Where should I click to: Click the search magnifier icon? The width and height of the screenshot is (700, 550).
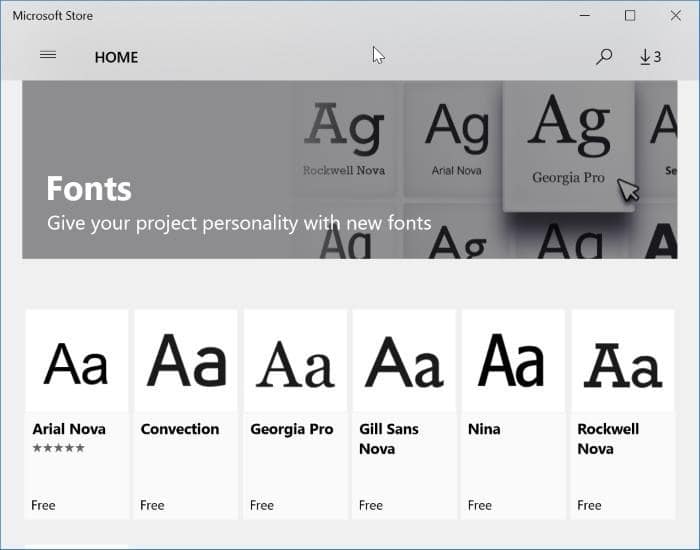pos(604,57)
